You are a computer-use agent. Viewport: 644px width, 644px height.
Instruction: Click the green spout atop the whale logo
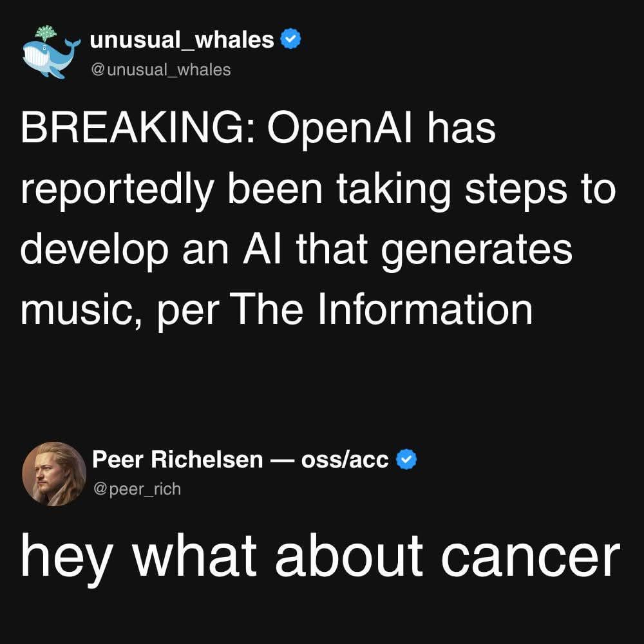(x=46, y=33)
